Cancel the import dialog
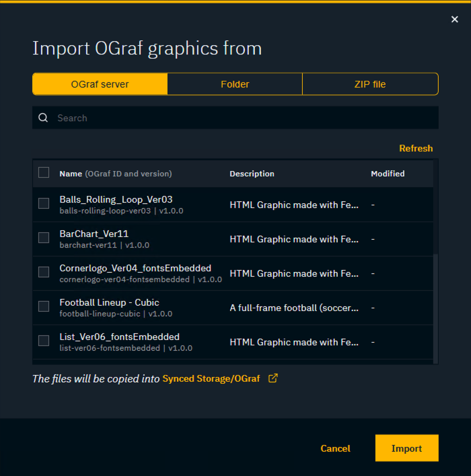This screenshot has width=471, height=476. 335,448
